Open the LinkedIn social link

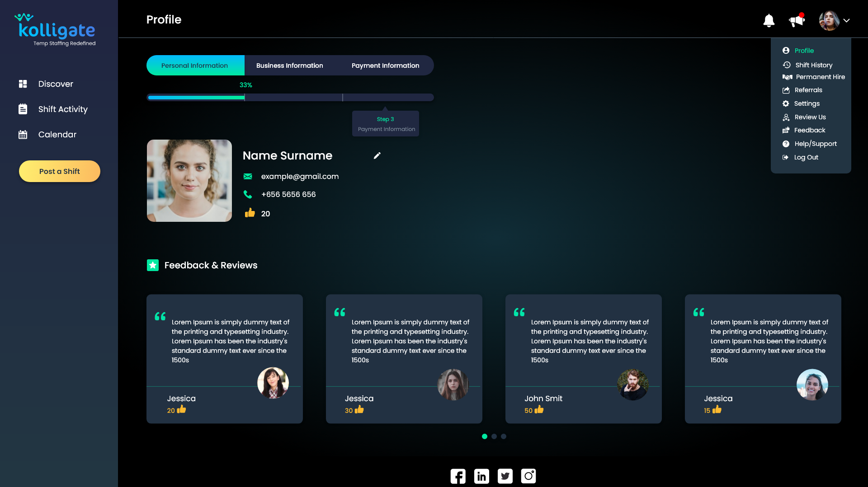[x=481, y=476]
